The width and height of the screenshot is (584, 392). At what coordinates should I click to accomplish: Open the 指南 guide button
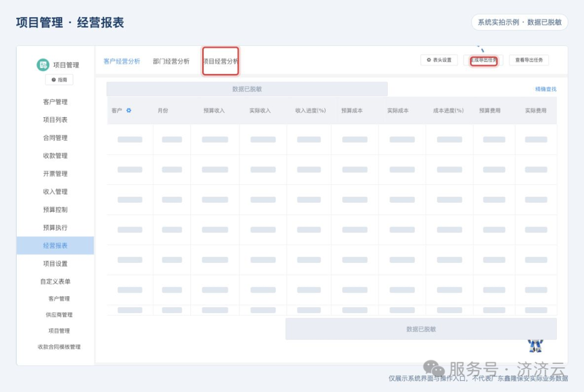[59, 79]
